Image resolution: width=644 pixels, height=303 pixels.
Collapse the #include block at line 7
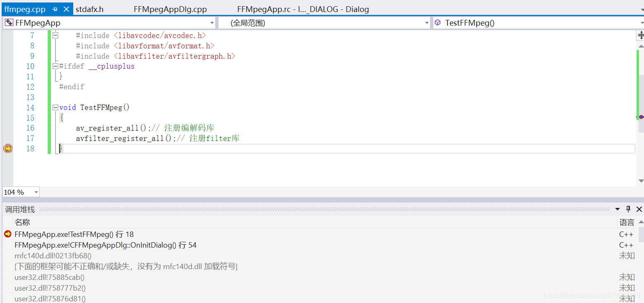click(55, 36)
